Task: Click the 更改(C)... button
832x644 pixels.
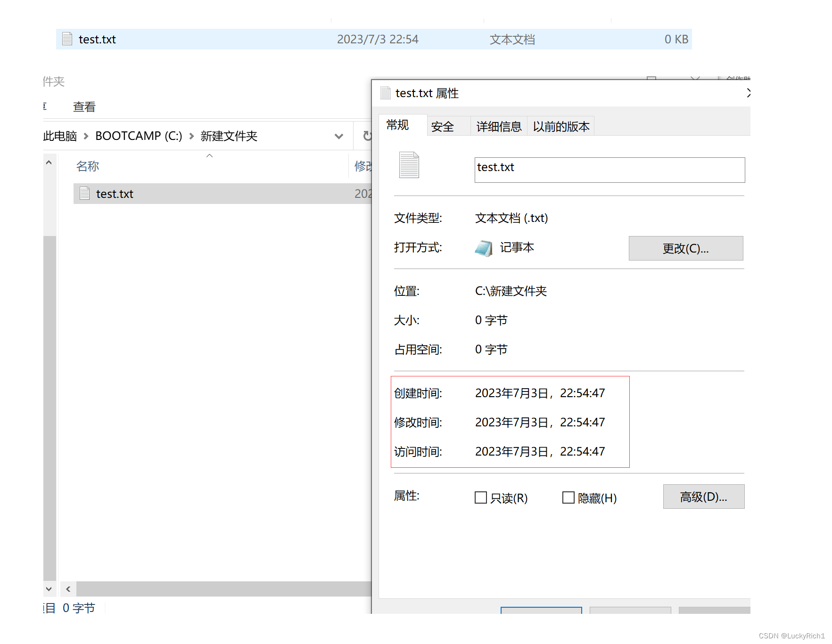Action: (x=686, y=248)
